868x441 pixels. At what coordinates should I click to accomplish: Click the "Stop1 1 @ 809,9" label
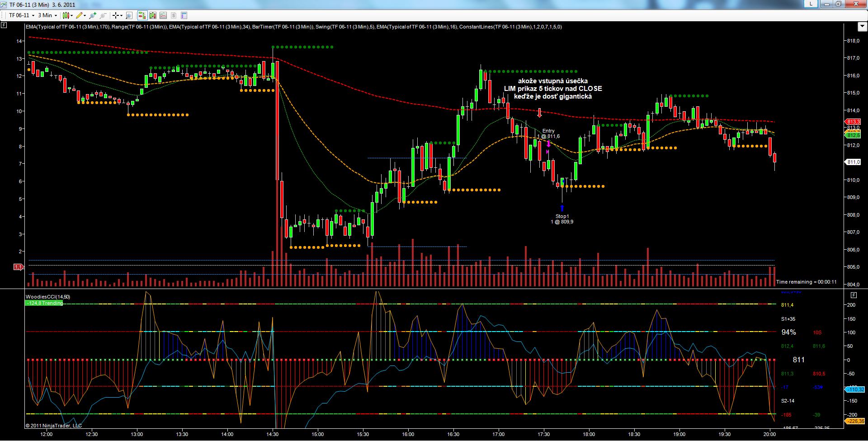pos(562,219)
